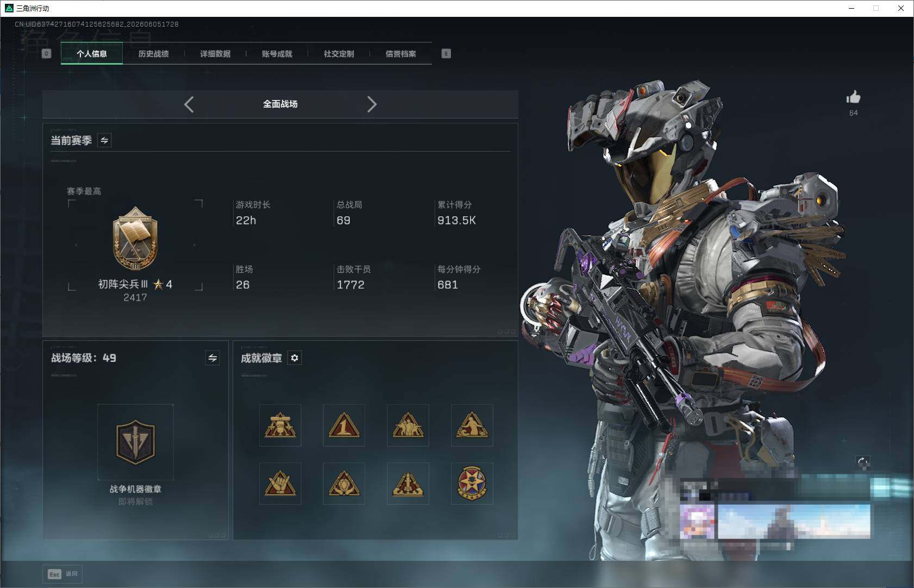
Task: Click the thumbs-up like icon
Action: tap(853, 97)
